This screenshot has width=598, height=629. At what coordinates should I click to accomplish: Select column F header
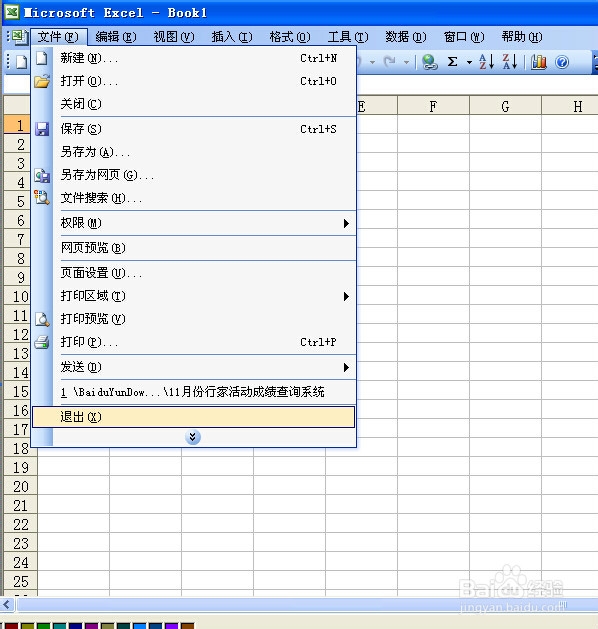(433, 106)
